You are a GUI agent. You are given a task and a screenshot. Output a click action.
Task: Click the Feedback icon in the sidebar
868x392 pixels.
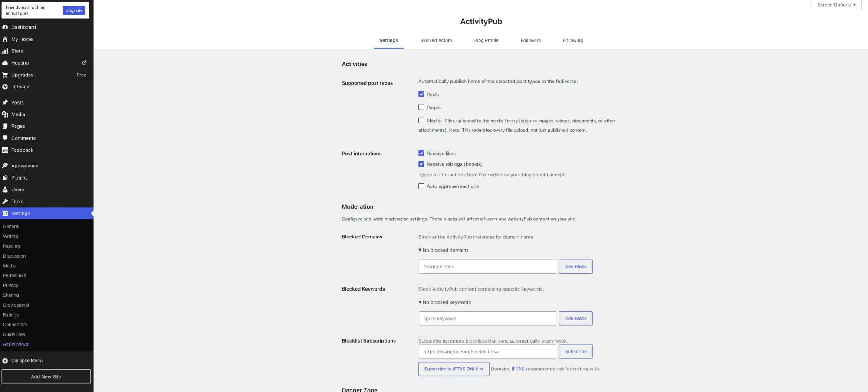5,150
